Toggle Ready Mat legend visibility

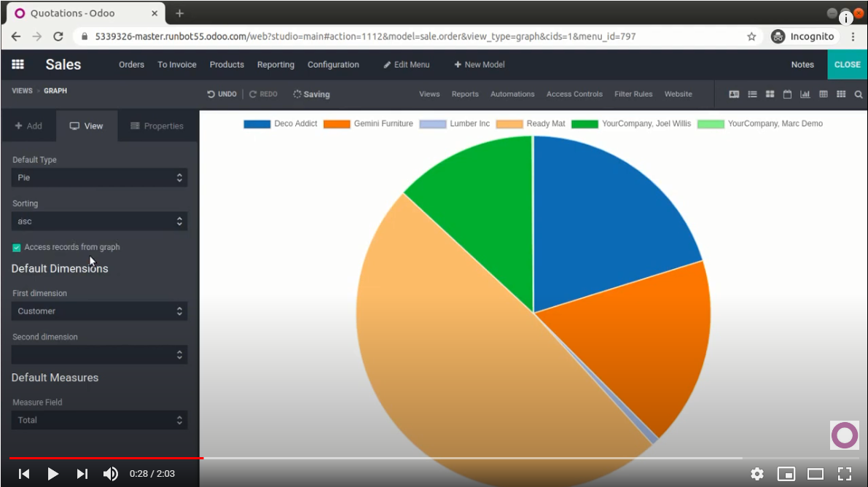(531, 124)
